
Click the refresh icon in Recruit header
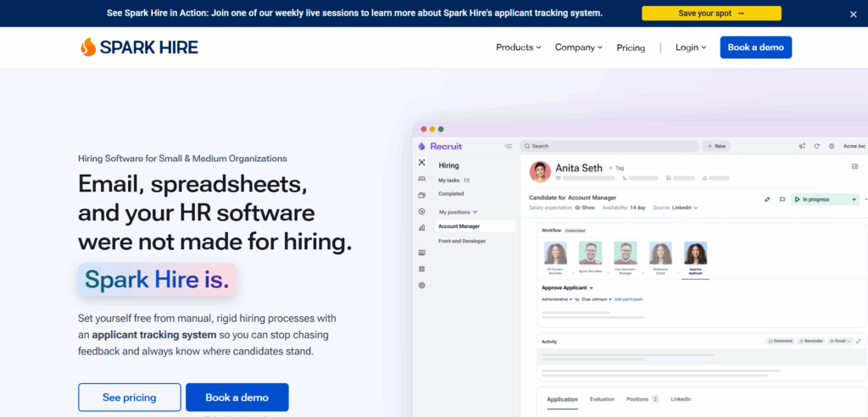[816, 146]
